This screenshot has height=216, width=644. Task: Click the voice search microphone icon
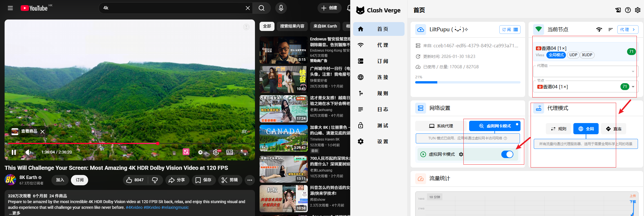coord(281,8)
